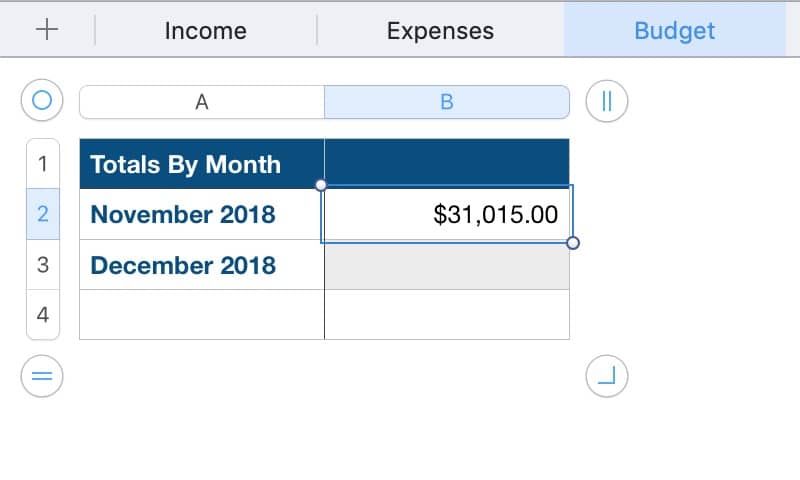Select row 1 header
This screenshot has width=800, height=480.
[42, 164]
